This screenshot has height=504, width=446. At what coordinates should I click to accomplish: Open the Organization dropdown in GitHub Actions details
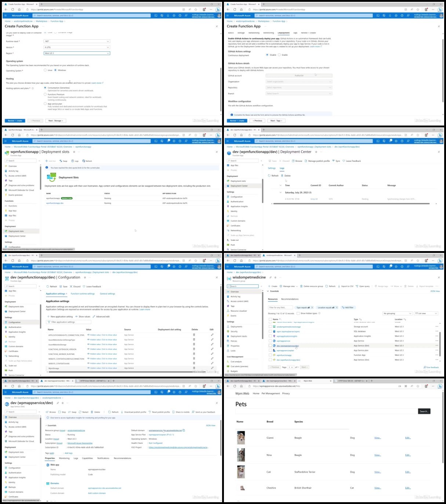coord(299,81)
